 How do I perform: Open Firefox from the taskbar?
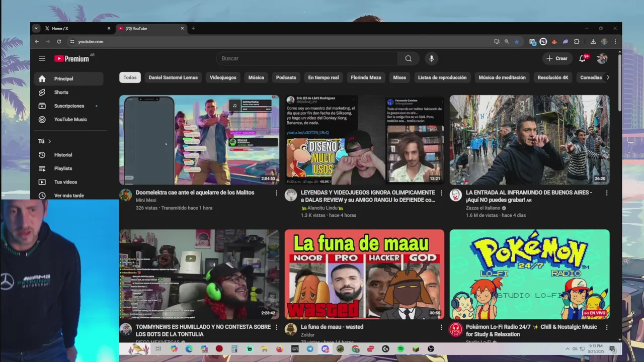point(280,348)
